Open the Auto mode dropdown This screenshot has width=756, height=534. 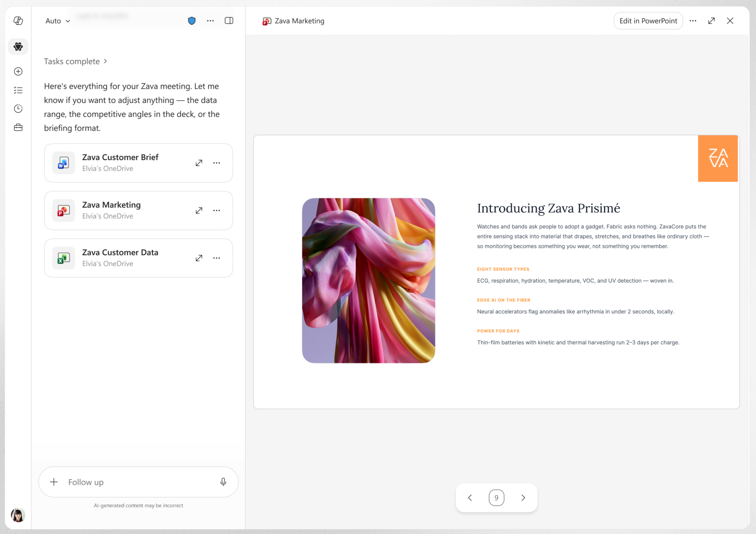pyautogui.click(x=58, y=21)
